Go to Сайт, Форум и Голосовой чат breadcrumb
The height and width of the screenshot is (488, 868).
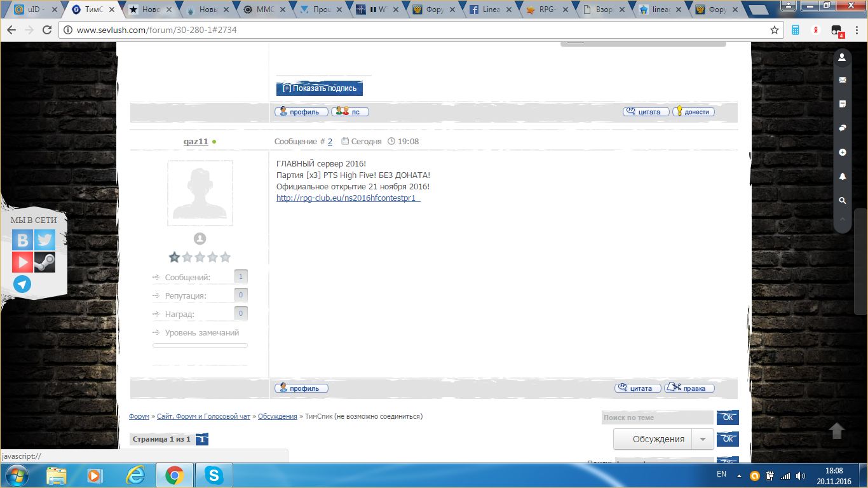coord(204,416)
